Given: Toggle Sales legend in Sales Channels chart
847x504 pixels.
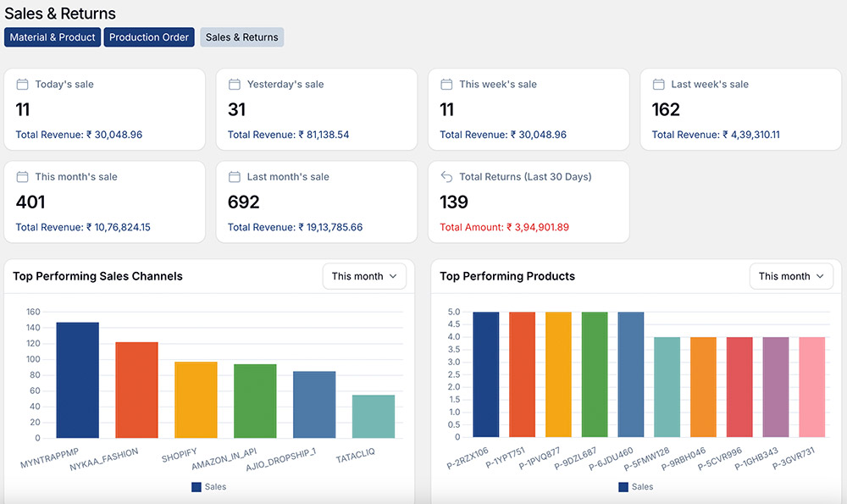Looking at the screenshot, I should 208,487.
